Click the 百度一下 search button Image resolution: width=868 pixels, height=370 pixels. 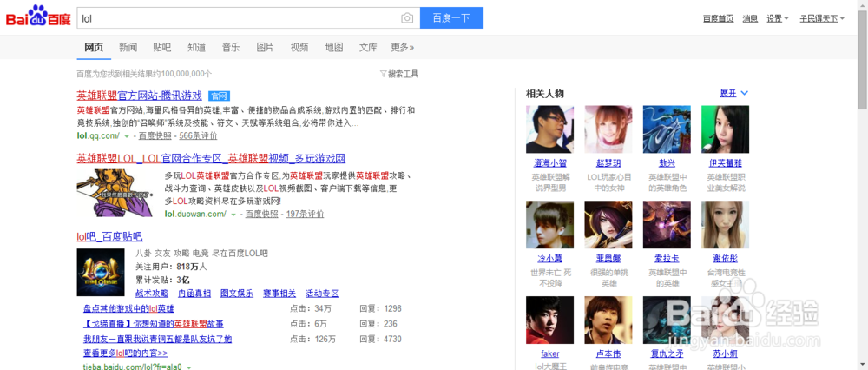[x=451, y=17]
